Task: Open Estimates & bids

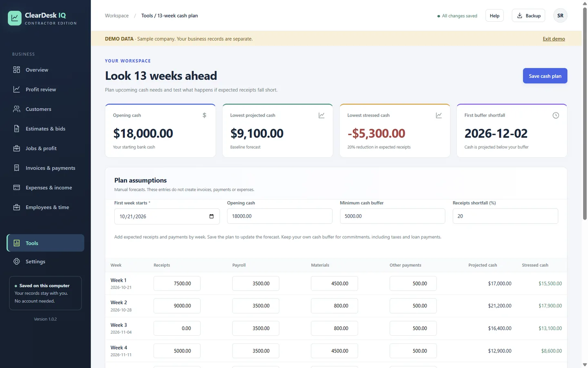Action: point(45,129)
